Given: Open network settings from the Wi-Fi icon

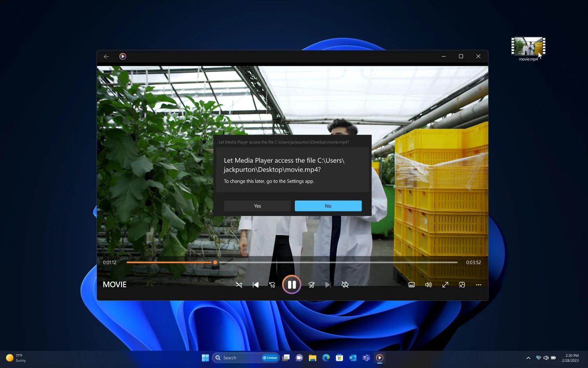Looking at the screenshot, I should pyautogui.click(x=539, y=358).
